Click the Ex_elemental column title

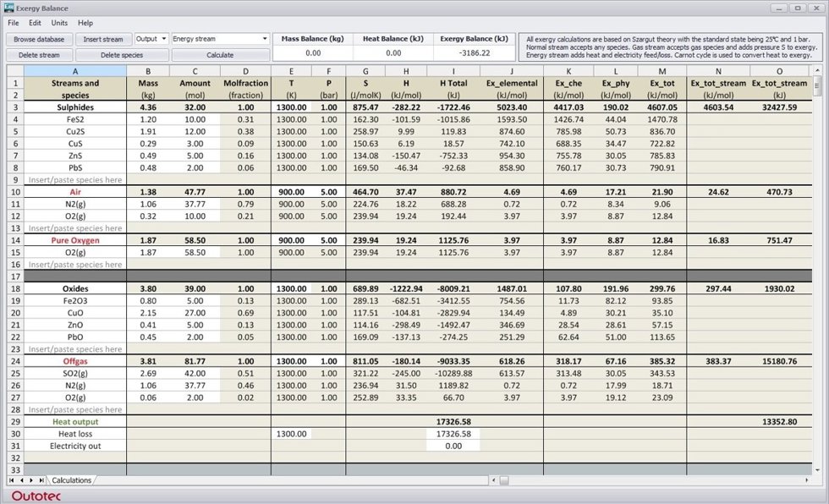pos(512,83)
